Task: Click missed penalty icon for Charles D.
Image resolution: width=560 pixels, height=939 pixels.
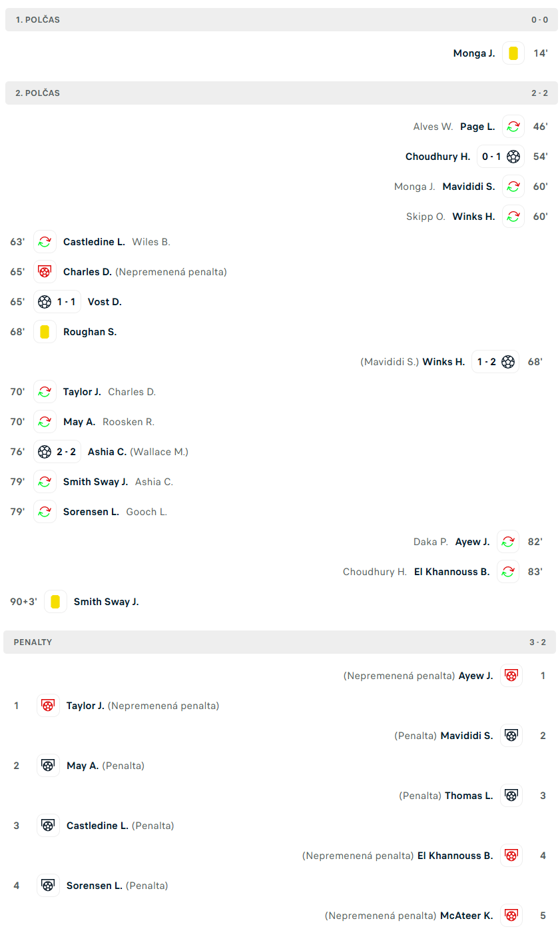Action: pos(45,272)
